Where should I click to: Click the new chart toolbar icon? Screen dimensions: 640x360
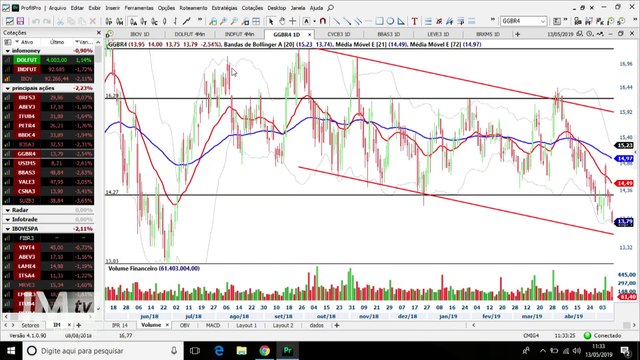9,21
